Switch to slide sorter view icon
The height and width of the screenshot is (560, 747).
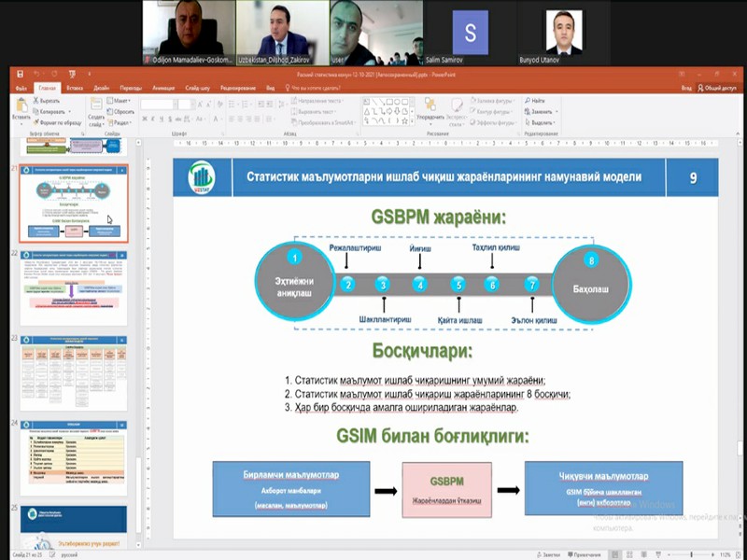coord(627,554)
